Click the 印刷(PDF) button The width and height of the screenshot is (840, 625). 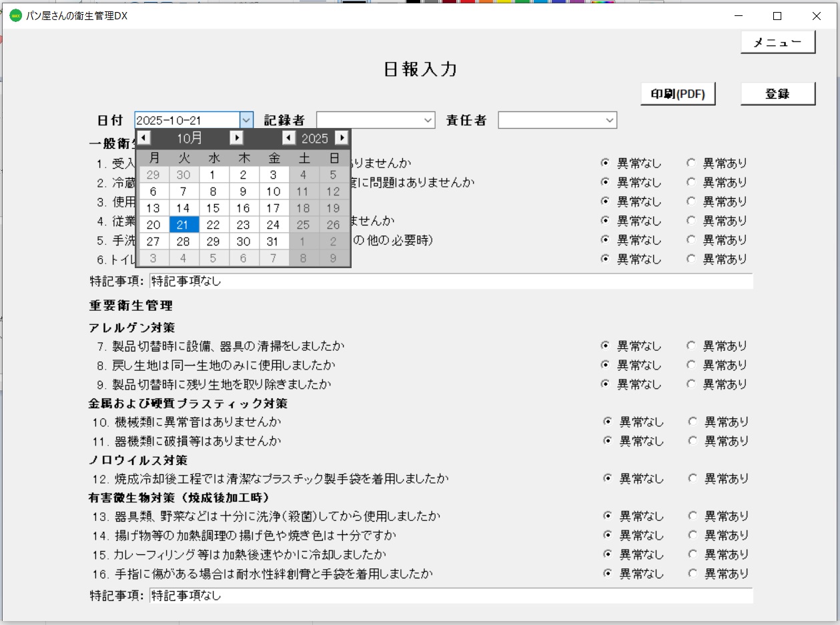tap(677, 94)
